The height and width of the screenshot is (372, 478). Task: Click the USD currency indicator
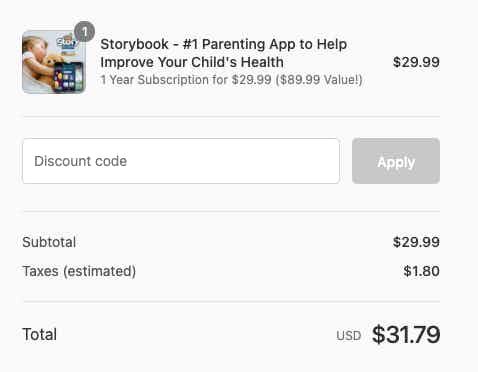pos(349,336)
